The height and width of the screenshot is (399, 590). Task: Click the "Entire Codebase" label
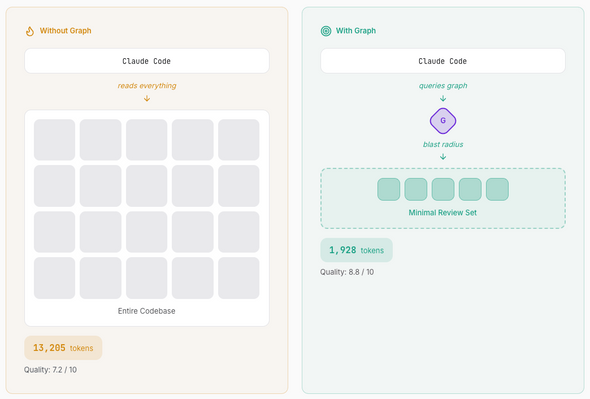(x=146, y=311)
